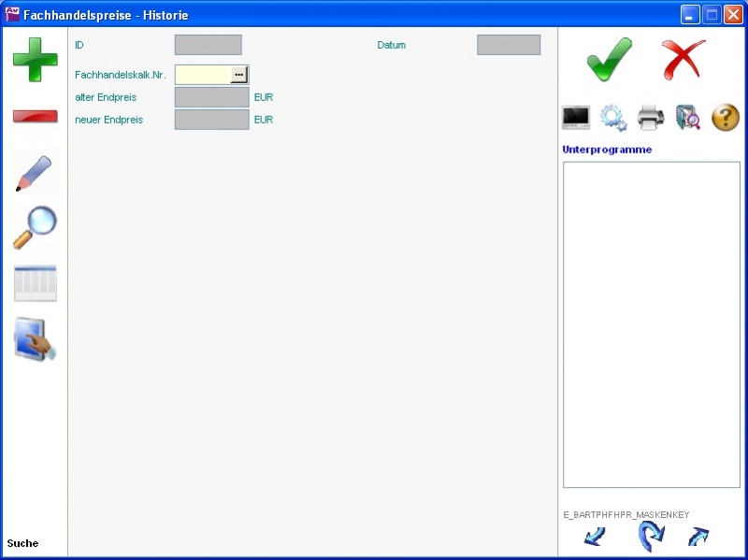Viewport: 748px width, 560px height.
Task: Click the red minus delete record icon
Action: [x=35, y=117]
